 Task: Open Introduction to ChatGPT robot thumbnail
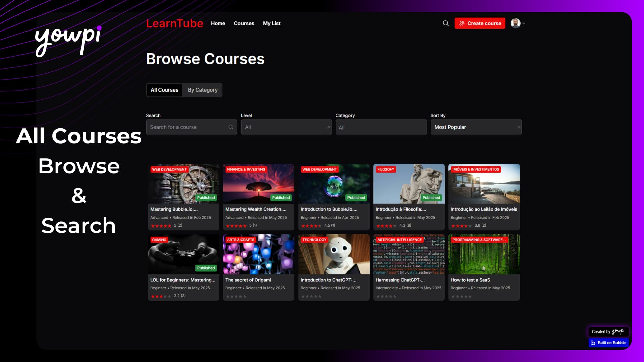[334, 254]
